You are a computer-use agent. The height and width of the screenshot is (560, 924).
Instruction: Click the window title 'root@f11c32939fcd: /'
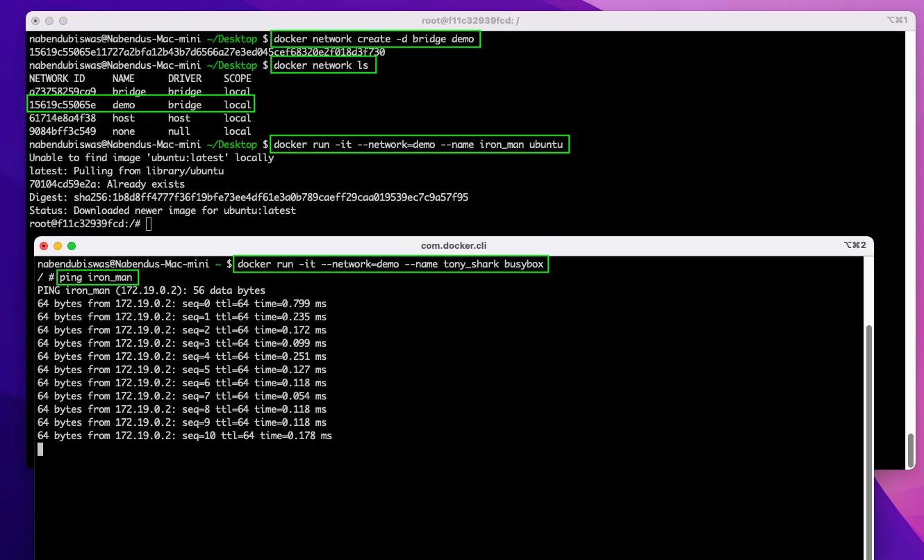click(x=470, y=21)
